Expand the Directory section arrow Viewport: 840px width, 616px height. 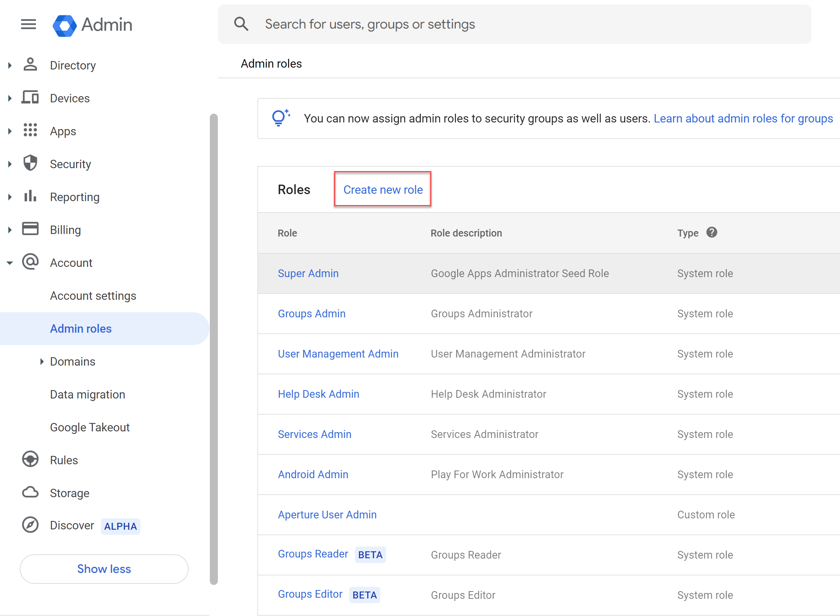[x=10, y=65]
